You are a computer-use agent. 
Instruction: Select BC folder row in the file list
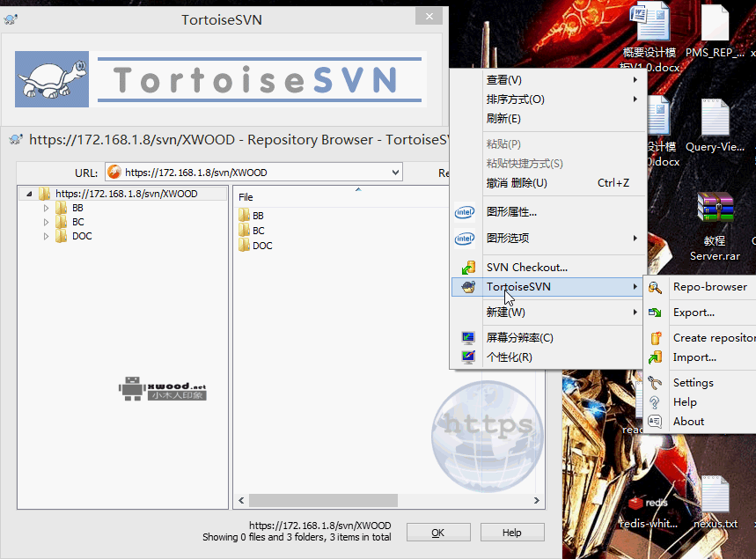click(x=259, y=231)
